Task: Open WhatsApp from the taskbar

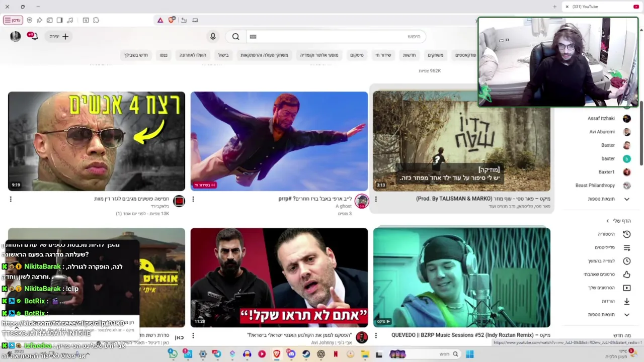Action: (173, 354)
